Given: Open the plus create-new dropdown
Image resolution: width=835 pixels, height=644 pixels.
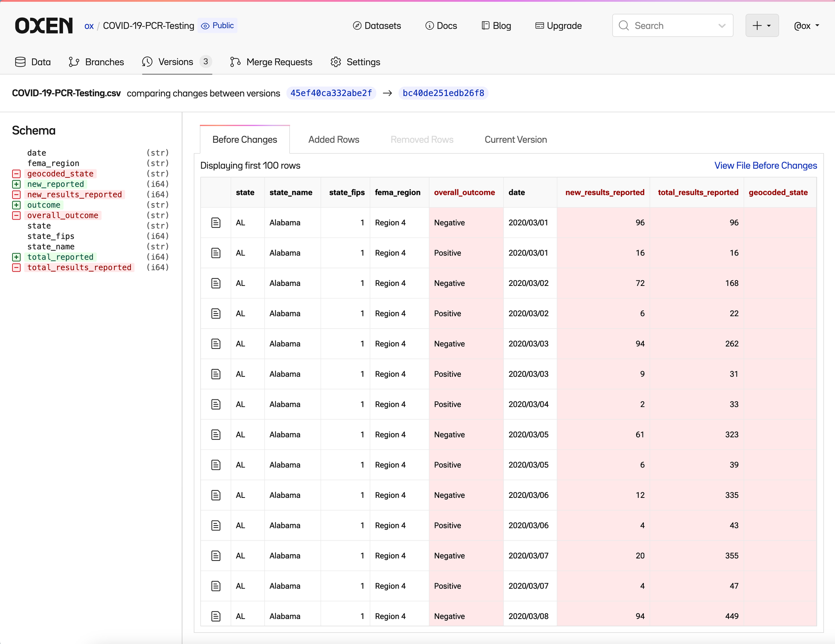Looking at the screenshot, I should (x=762, y=25).
